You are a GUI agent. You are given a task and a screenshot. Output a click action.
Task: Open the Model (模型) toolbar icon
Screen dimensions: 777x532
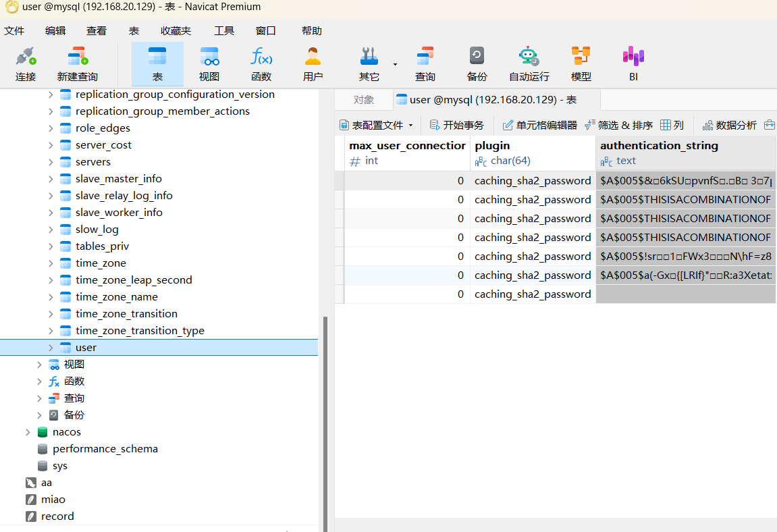pyautogui.click(x=581, y=64)
